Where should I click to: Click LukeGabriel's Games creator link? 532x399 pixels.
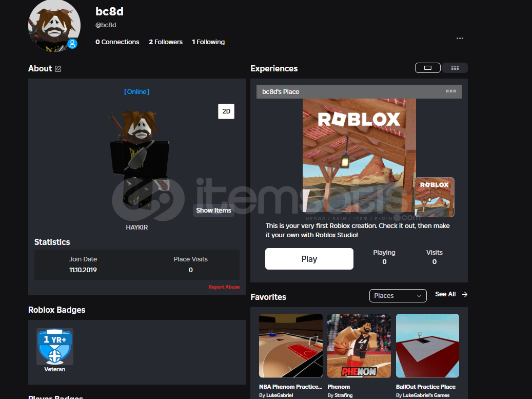click(426, 395)
